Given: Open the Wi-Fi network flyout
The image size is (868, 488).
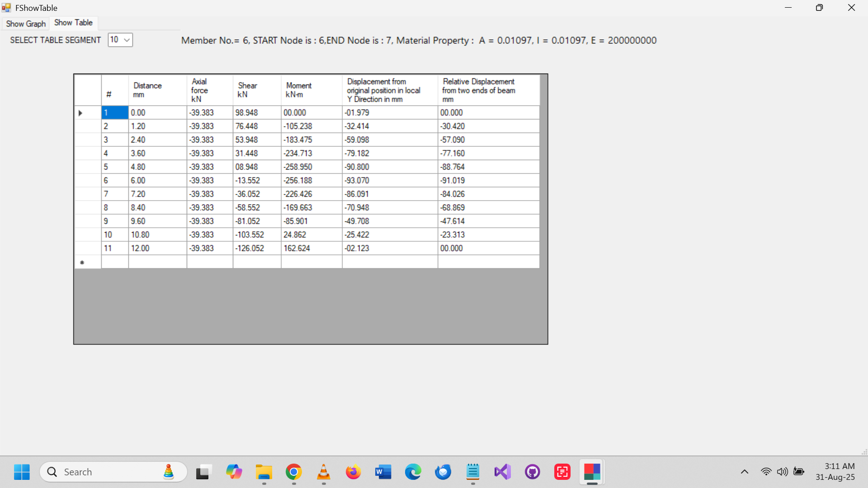Looking at the screenshot, I should tap(766, 472).
